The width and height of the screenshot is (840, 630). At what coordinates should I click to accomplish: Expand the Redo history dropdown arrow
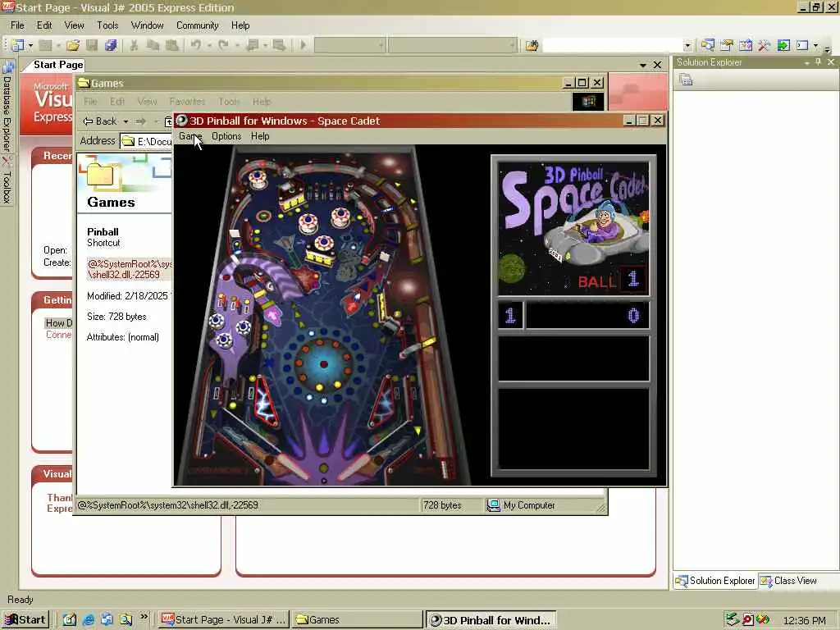[237, 46]
